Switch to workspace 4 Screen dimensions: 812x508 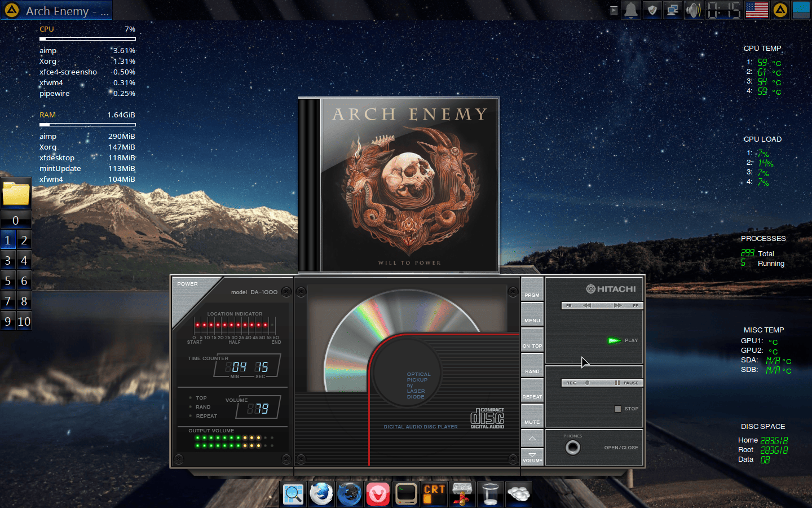click(x=24, y=261)
